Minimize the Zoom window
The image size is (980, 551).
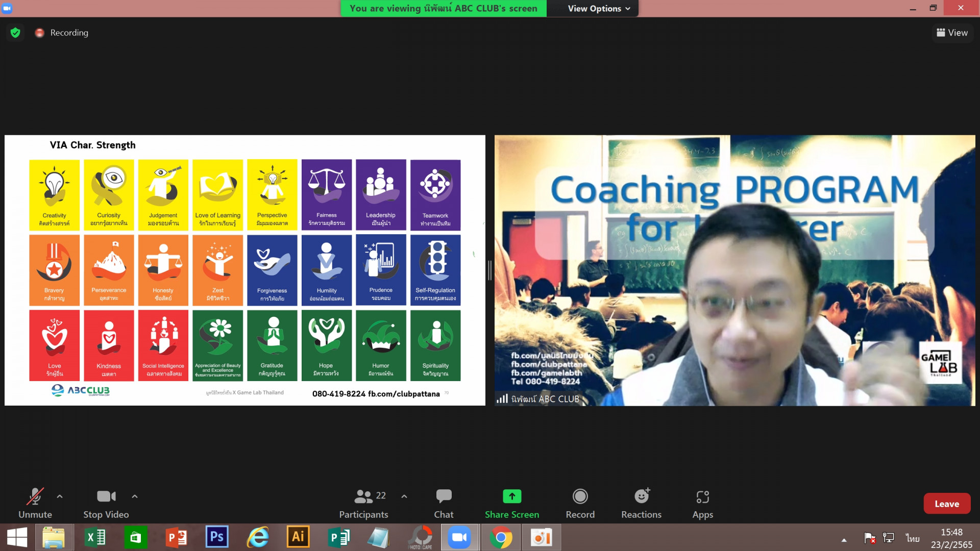pos(913,8)
